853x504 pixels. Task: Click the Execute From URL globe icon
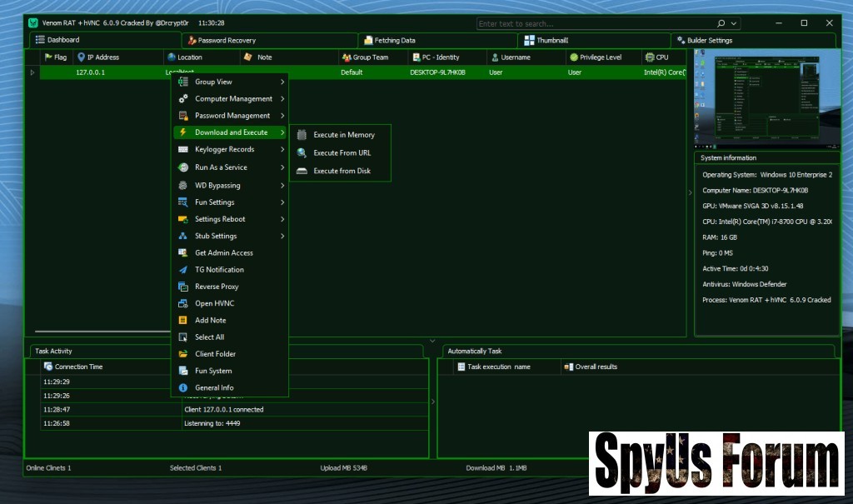(302, 153)
